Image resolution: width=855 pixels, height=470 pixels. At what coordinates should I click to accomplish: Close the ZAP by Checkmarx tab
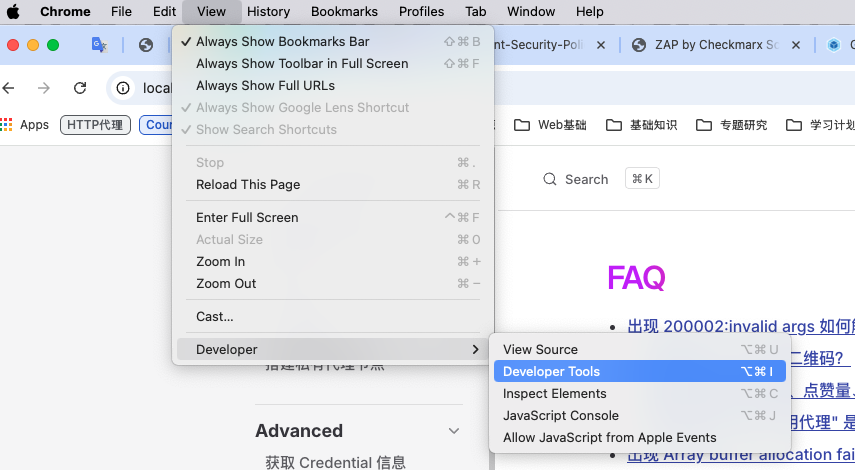click(798, 45)
